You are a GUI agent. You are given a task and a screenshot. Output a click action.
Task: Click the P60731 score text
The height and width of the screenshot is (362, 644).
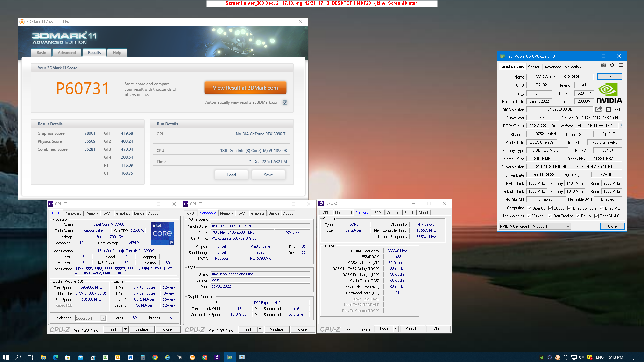click(83, 89)
